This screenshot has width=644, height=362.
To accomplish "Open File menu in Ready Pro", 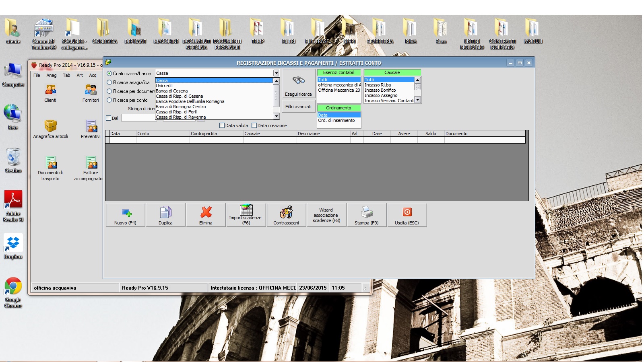I will [37, 75].
